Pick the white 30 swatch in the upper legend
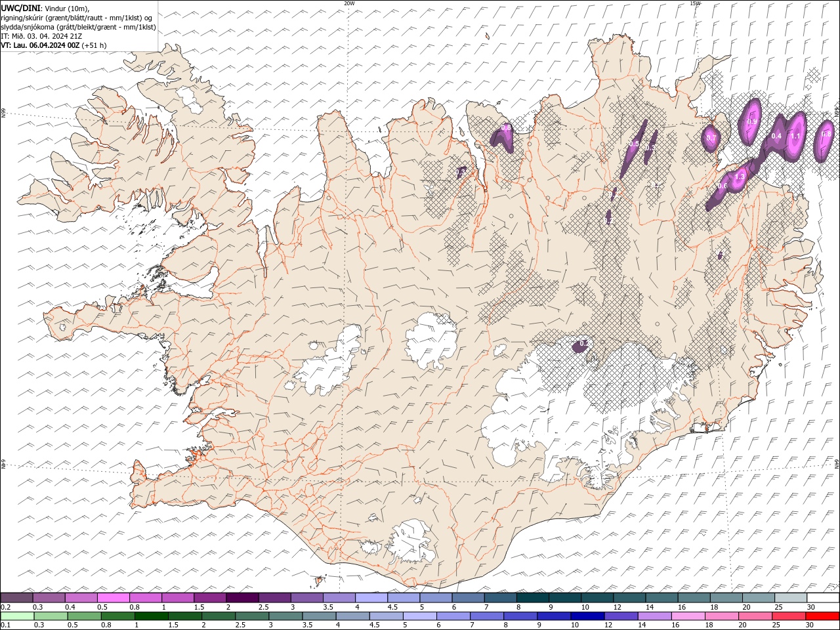The width and height of the screenshot is (840, 630). [x=822, y=598]
